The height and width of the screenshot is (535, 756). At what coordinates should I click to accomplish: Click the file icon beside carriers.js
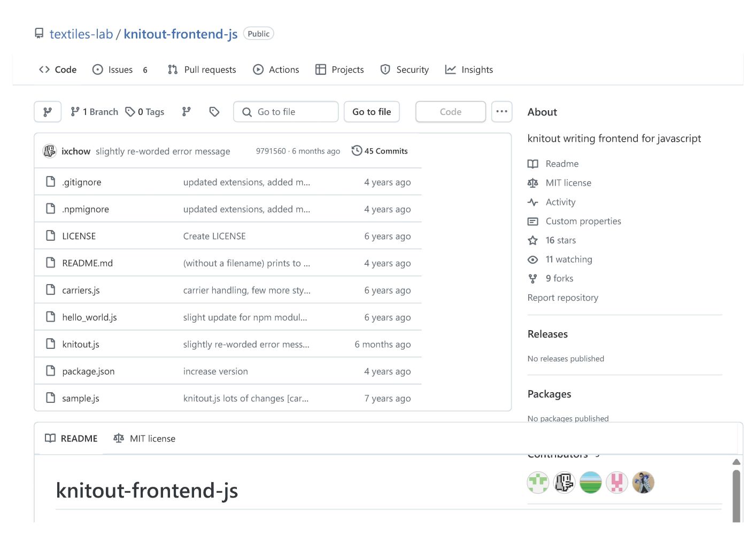click(51, 290)
